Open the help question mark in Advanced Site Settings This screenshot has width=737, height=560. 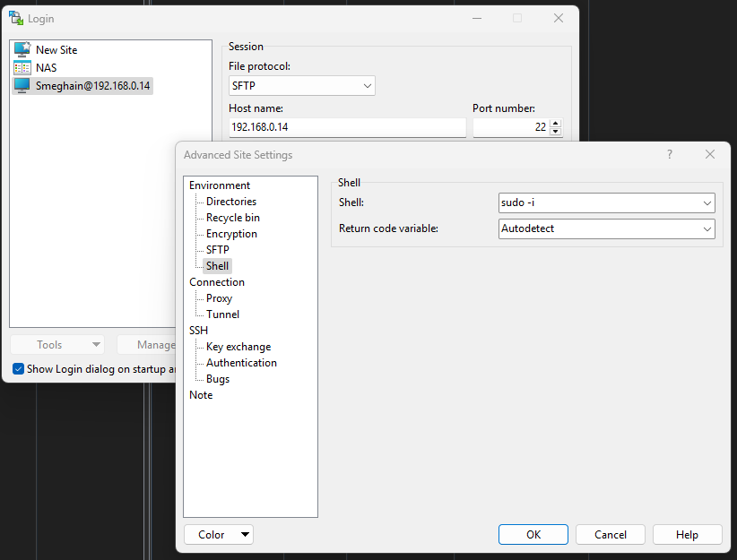coord(670,154)
